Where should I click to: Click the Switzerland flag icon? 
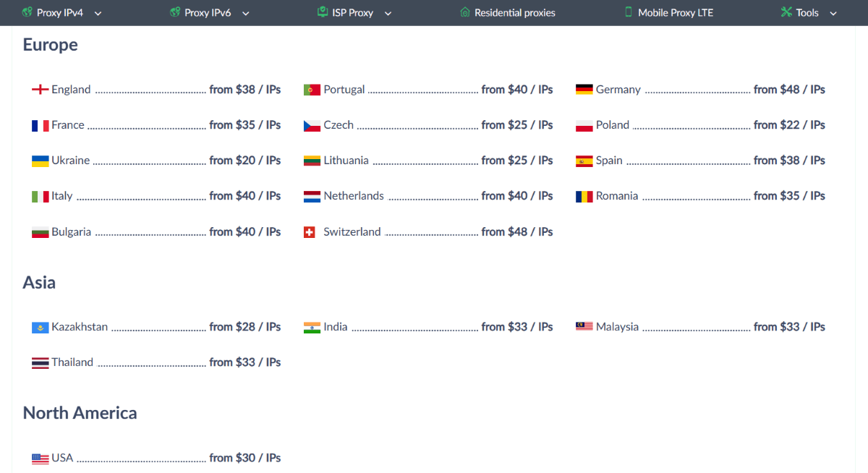click(310, 232)
